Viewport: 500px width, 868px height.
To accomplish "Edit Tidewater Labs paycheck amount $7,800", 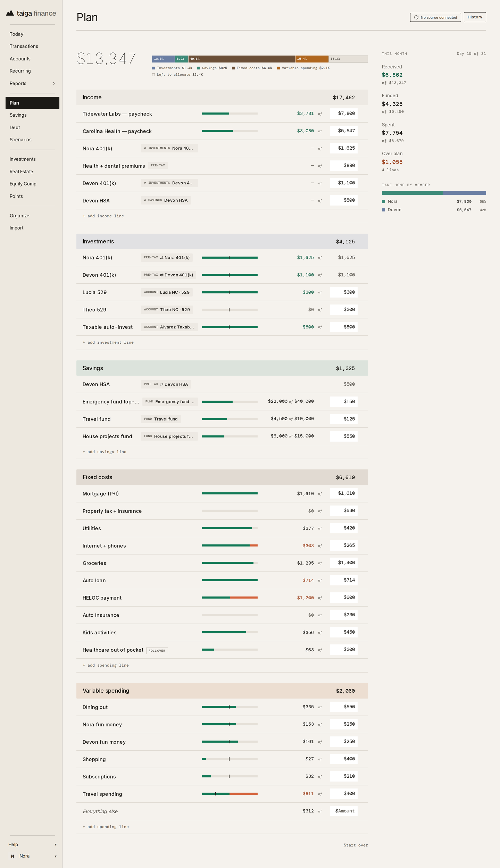I will click(344, 114).
